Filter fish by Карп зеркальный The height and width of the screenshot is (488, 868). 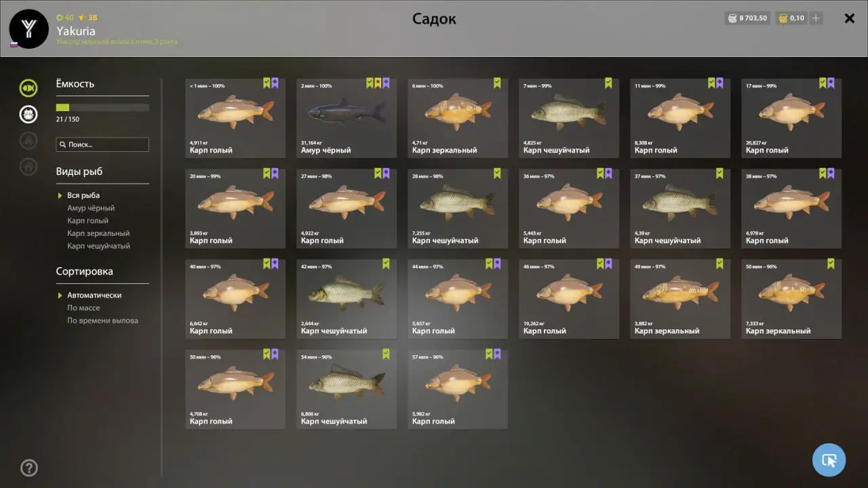(x=98, y=233)
